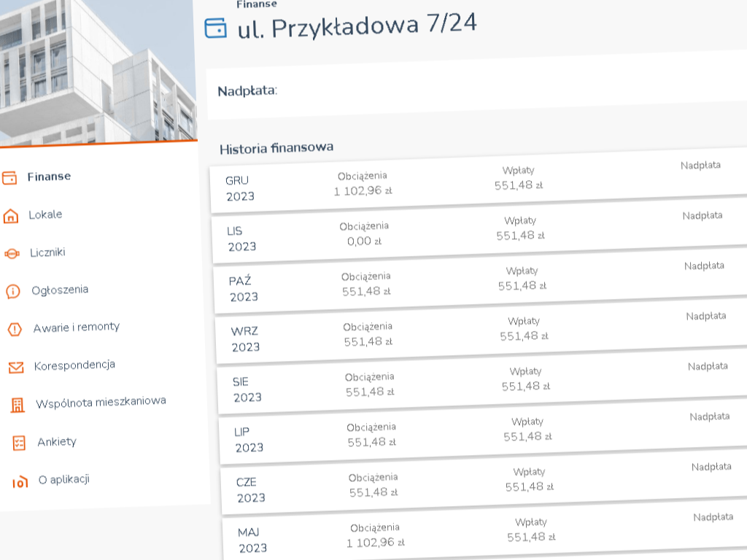Click the Ogłoszenia info bubble icon
Screen dimensions: 747x560
click(x=13, y=292)
